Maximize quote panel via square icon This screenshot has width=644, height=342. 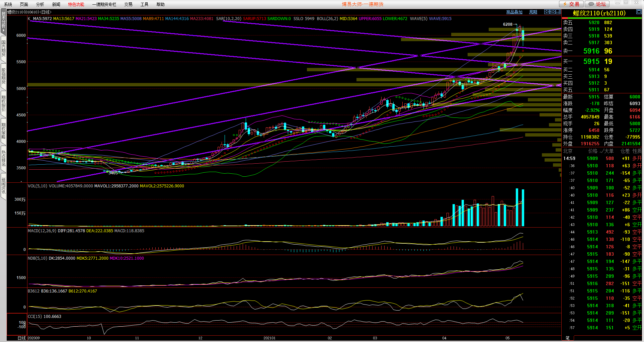(639, 12)
